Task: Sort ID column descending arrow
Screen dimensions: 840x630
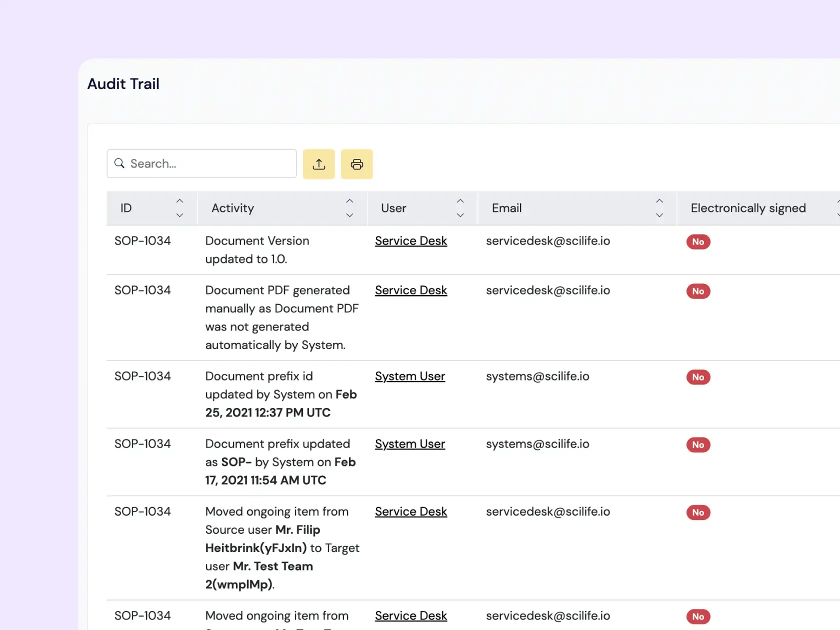Action: pos(179,215)
